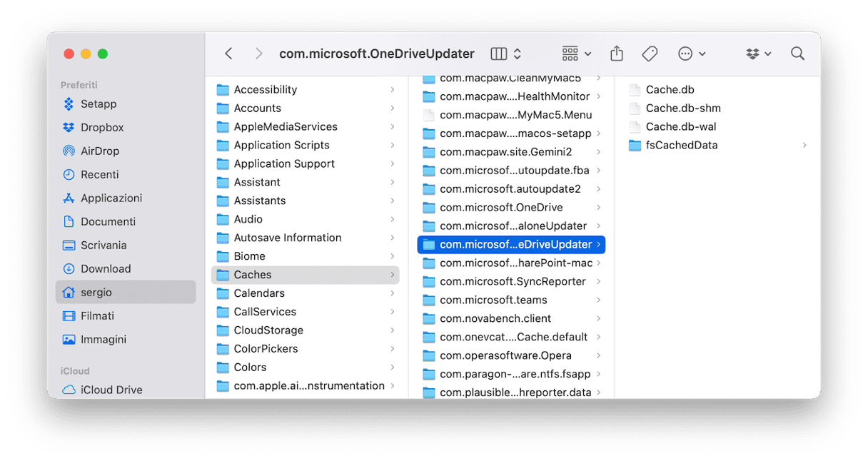Open the Share toolbar icon

(x=617, y=54)
